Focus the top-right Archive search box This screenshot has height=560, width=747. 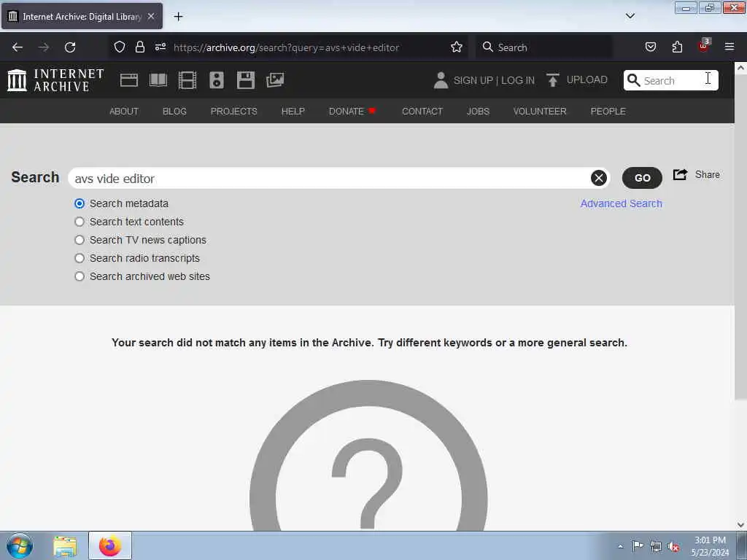coord(671,80)
